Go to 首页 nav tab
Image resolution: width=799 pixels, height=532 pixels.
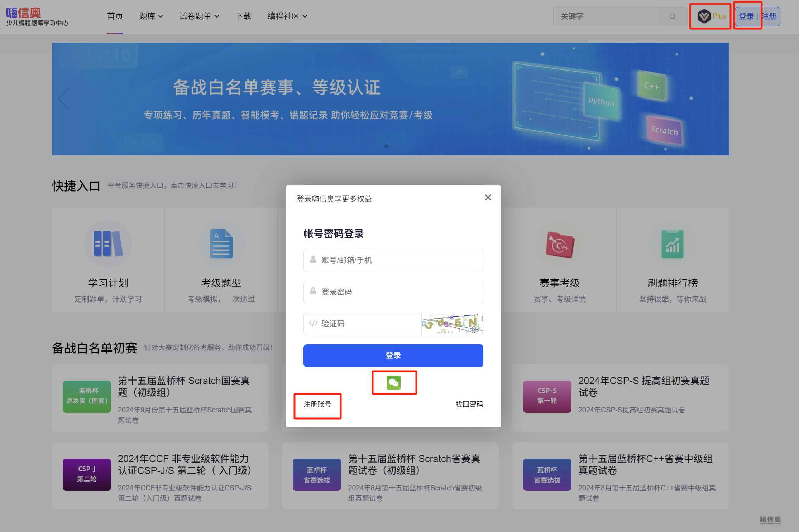pos(115,16)
